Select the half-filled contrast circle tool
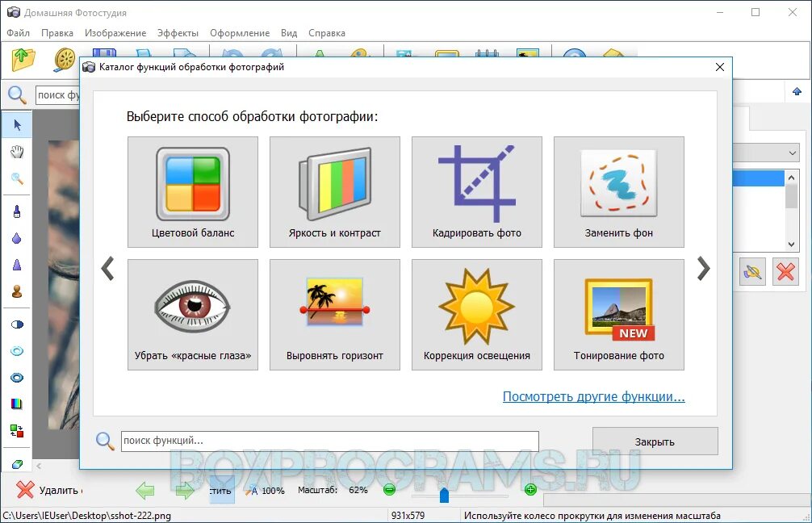 pyautogui.click(x=17, y=324)
